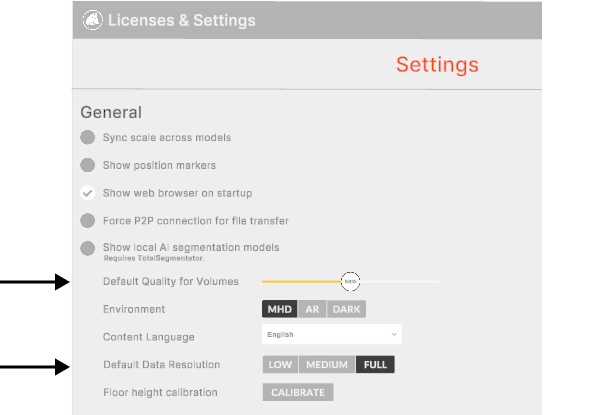Select FULL data resolution

point(375,365)
